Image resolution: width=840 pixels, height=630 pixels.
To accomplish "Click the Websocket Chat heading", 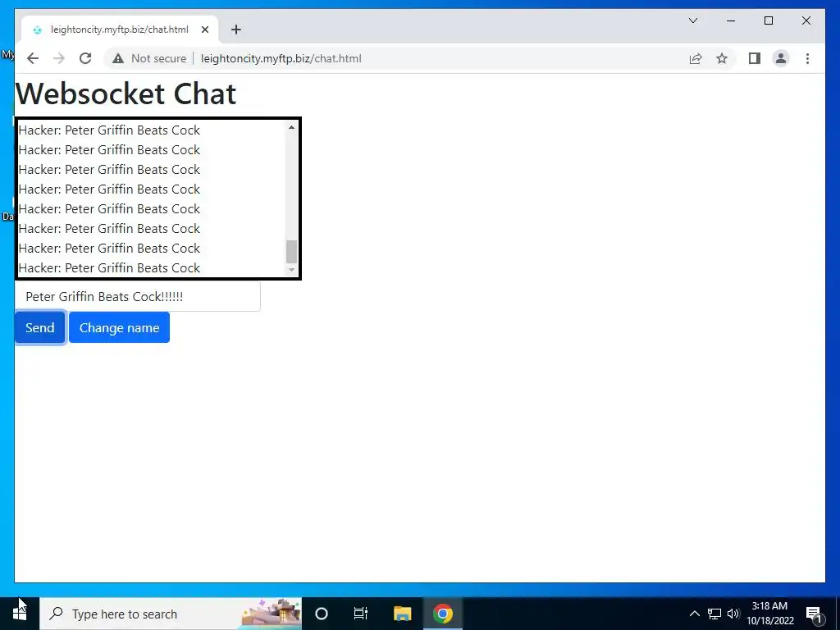I will (x=126, y=94).
